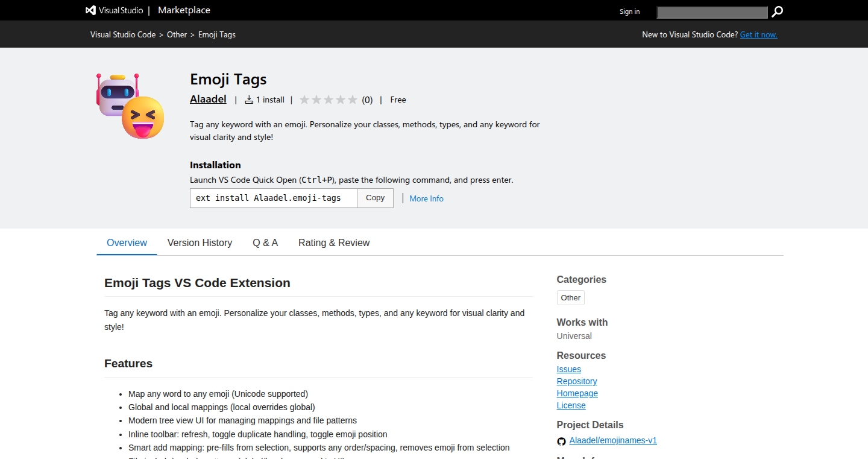Click the Features heading

coord(128,364)
